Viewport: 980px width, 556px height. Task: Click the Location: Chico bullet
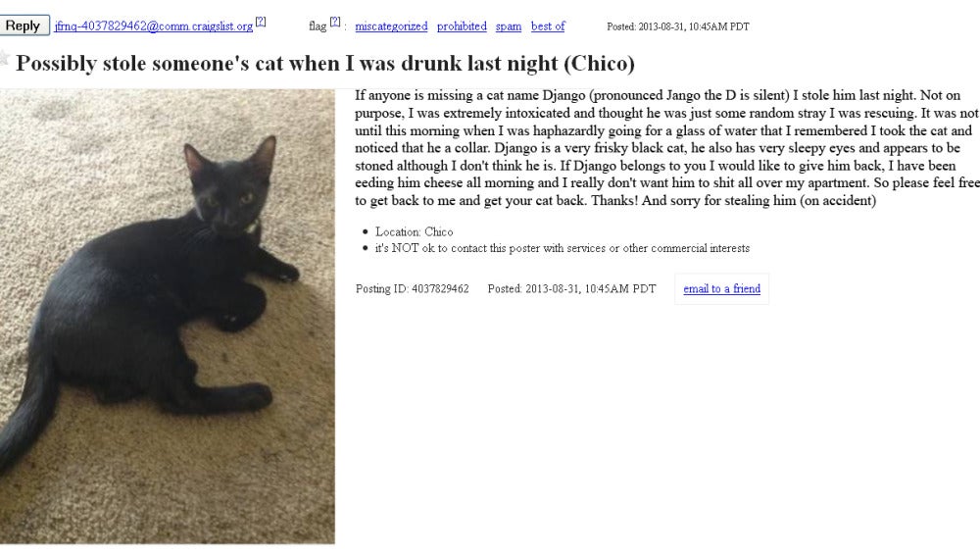click(414, 231)
